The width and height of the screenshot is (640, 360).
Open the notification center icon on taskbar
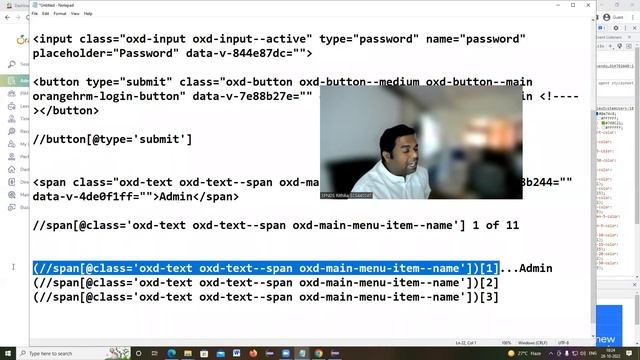point(629,353)
